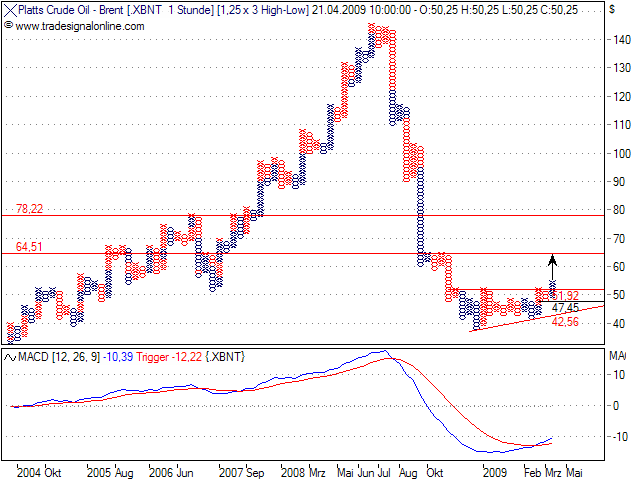640x480 pixels.
Task: Click the 42,56 red price label
Action: pyautogui.click(x=565, y=322)
